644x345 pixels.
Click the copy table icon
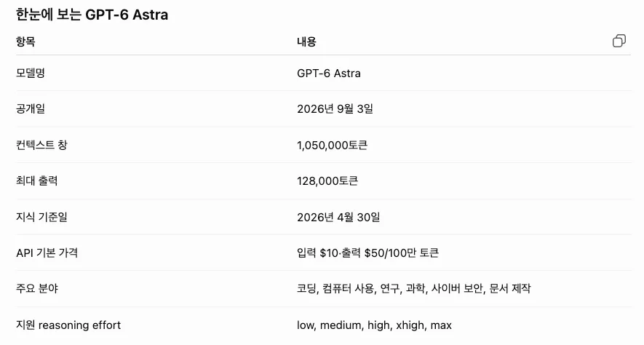[x=619, y=41]
